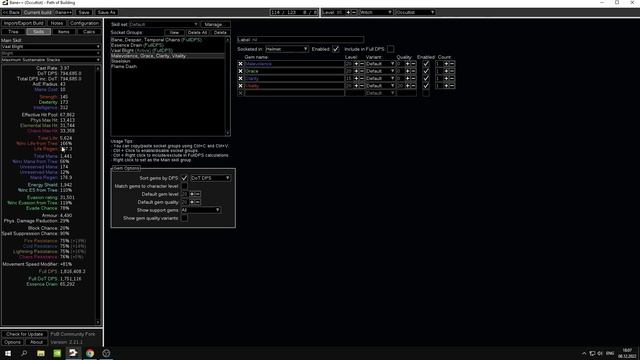Screen dimensions: 640x360
Task: Open Vitality Variant dropdown
Action: coord(380,86)
